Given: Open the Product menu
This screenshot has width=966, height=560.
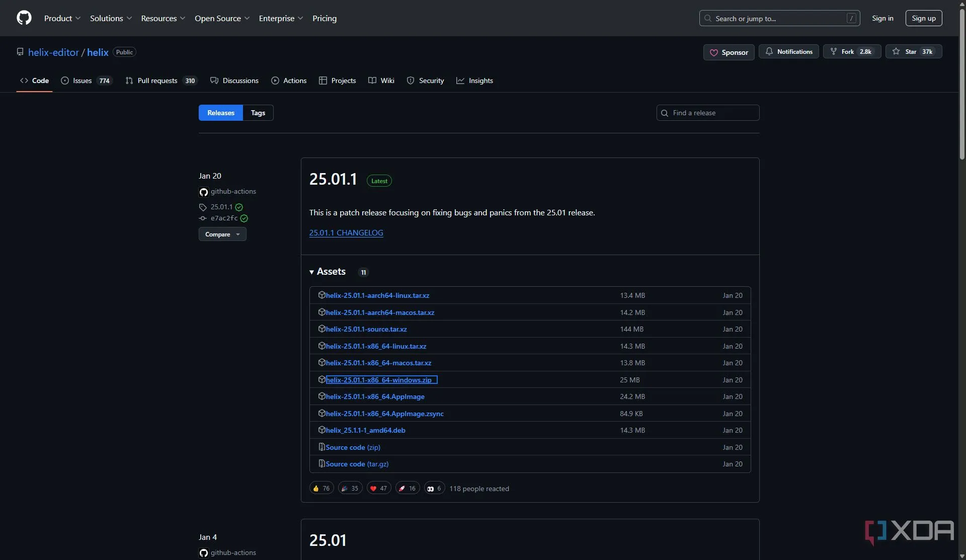Looking at the screenshot, I should tap(62, 18).
